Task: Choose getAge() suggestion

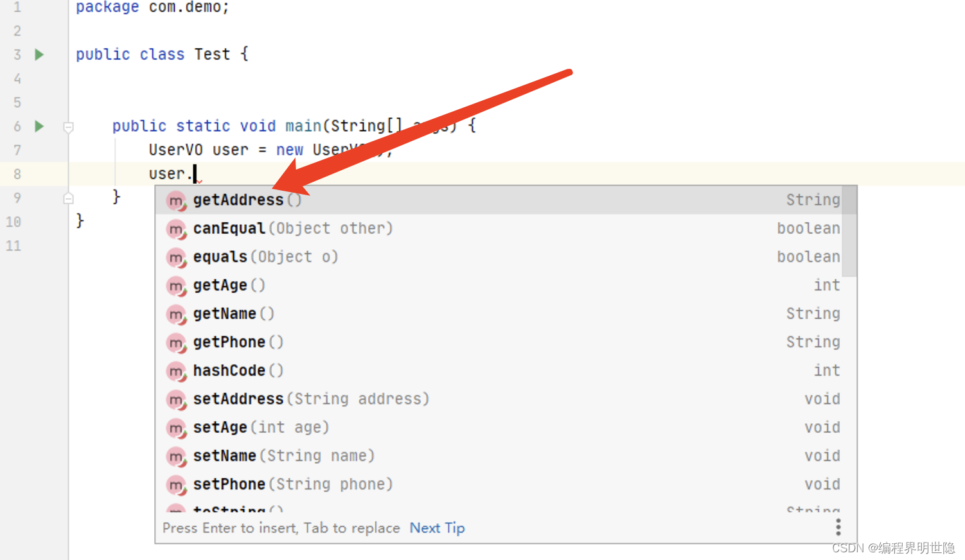Action: coord(500,285)
